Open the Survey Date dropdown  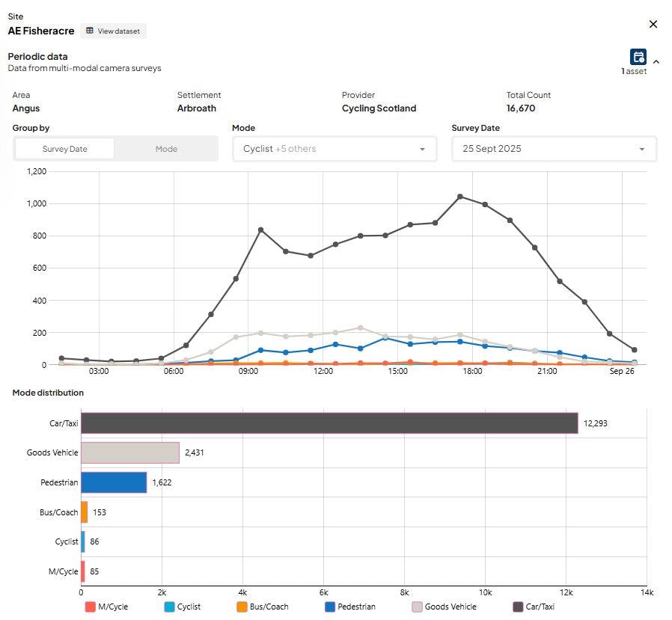(x=554, y=149)
